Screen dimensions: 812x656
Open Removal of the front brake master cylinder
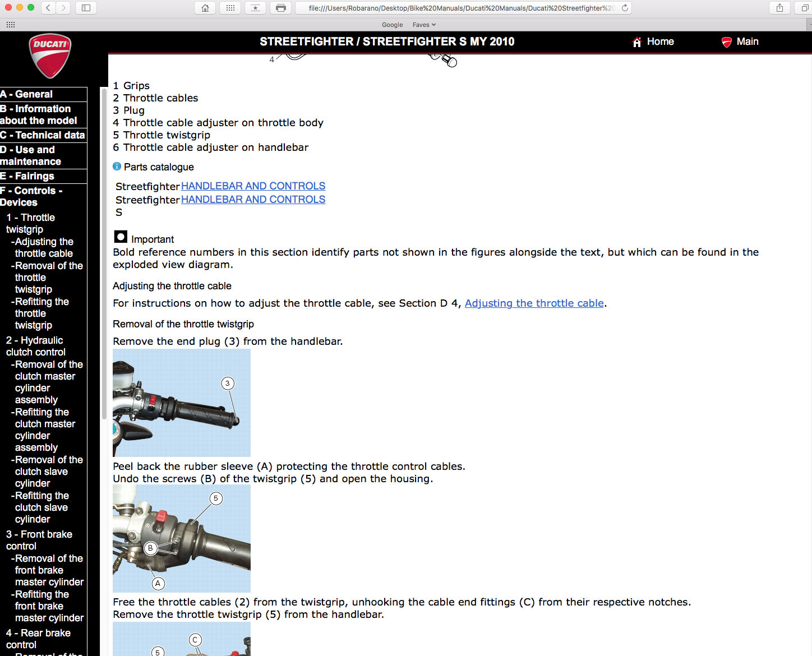point(48,570)
